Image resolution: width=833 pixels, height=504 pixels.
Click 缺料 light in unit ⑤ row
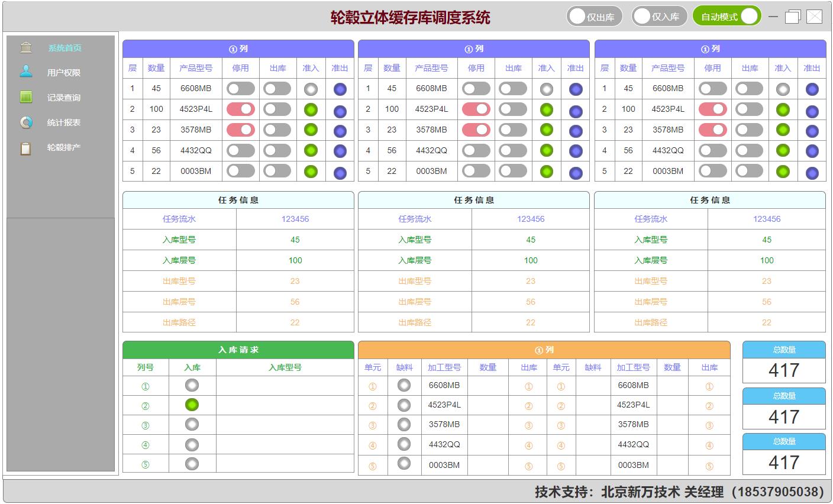tap(404, 463)
